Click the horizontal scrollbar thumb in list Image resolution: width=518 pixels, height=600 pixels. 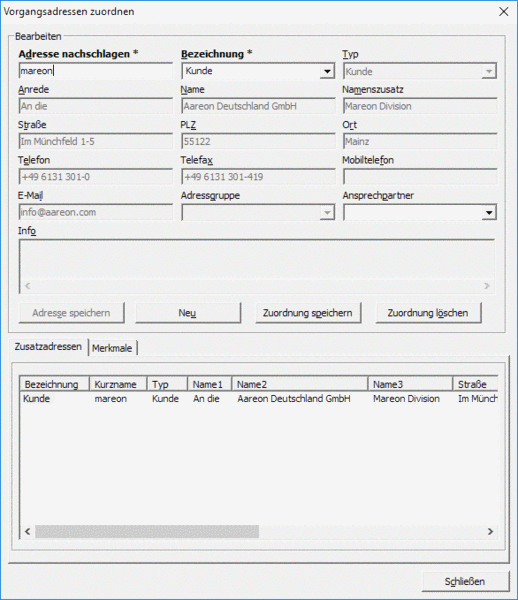(147, 532)
